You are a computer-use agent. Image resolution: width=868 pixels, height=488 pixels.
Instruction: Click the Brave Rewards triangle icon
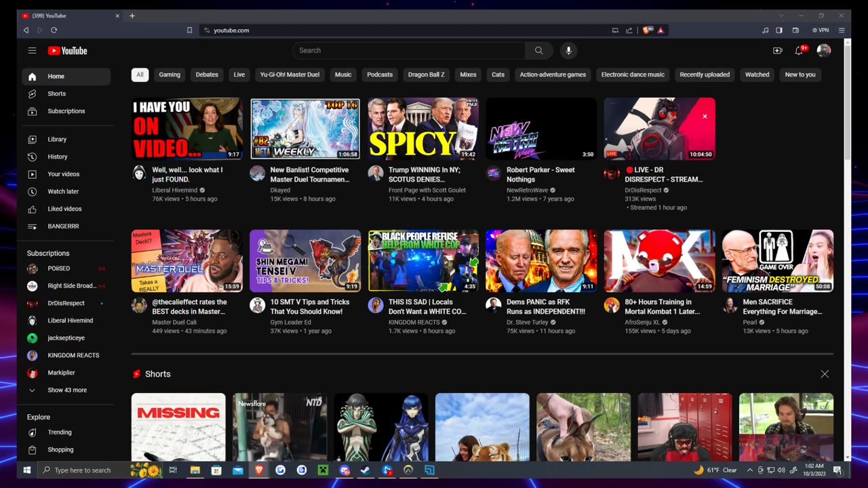660,30
